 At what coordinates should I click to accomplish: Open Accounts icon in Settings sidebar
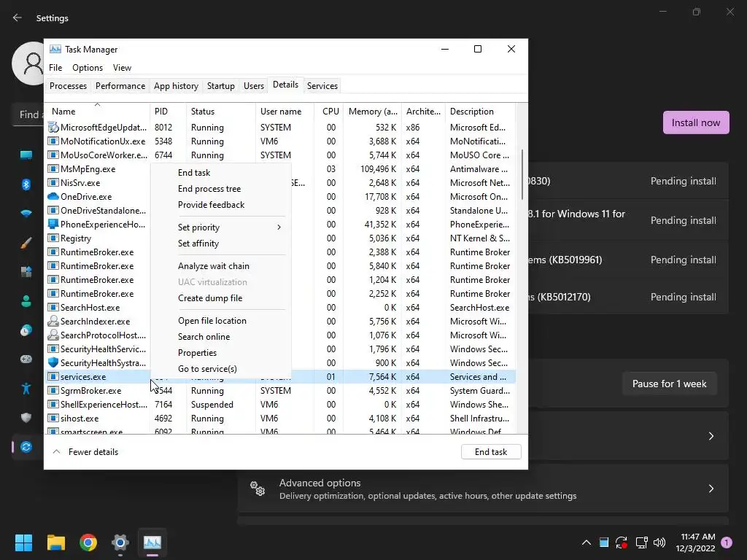(x=26, y=301)
